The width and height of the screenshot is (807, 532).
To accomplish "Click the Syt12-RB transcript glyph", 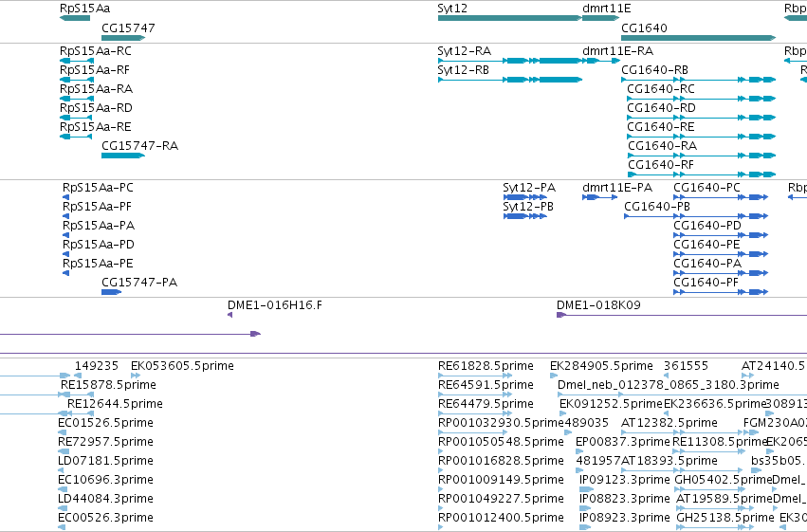I will [509, 80].
